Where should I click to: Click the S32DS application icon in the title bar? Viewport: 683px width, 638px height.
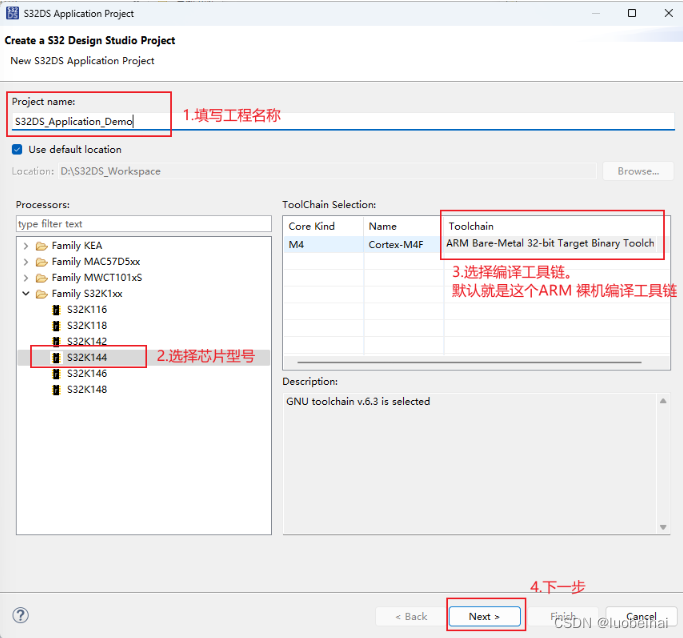click(12, 13)
